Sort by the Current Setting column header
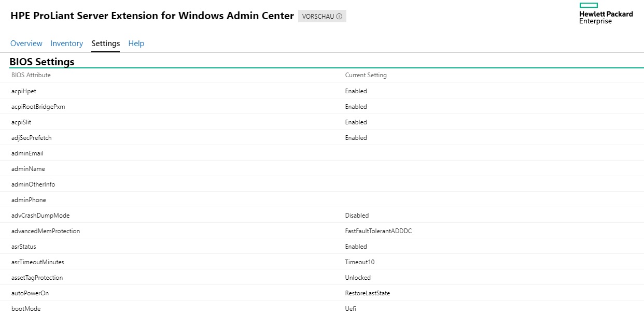The height and width of the screenshot is (315, 644). tap(366, 75)
